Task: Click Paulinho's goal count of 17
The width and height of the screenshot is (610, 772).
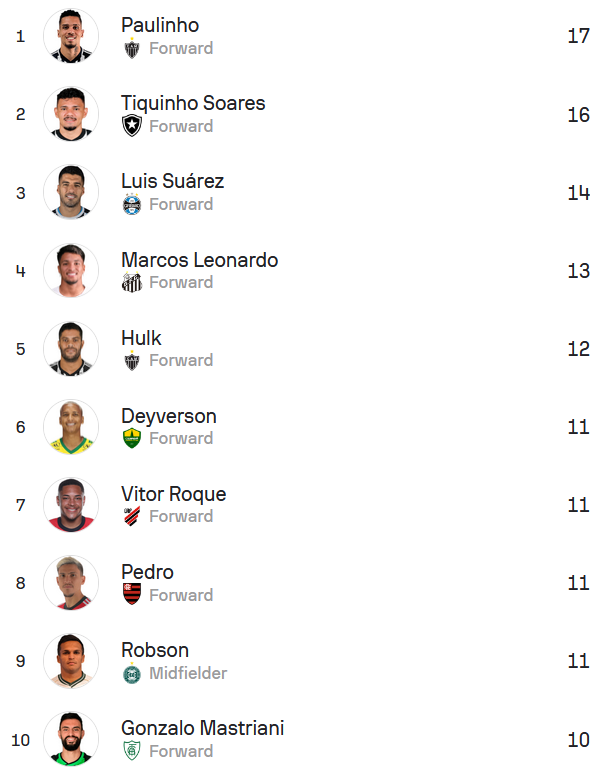Action: (578, 36)
